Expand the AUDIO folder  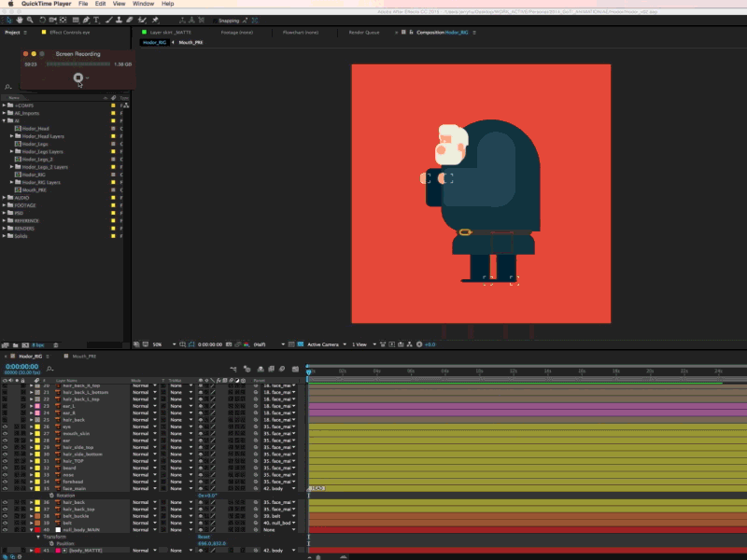pyautogui.click(x=5, y=198)
